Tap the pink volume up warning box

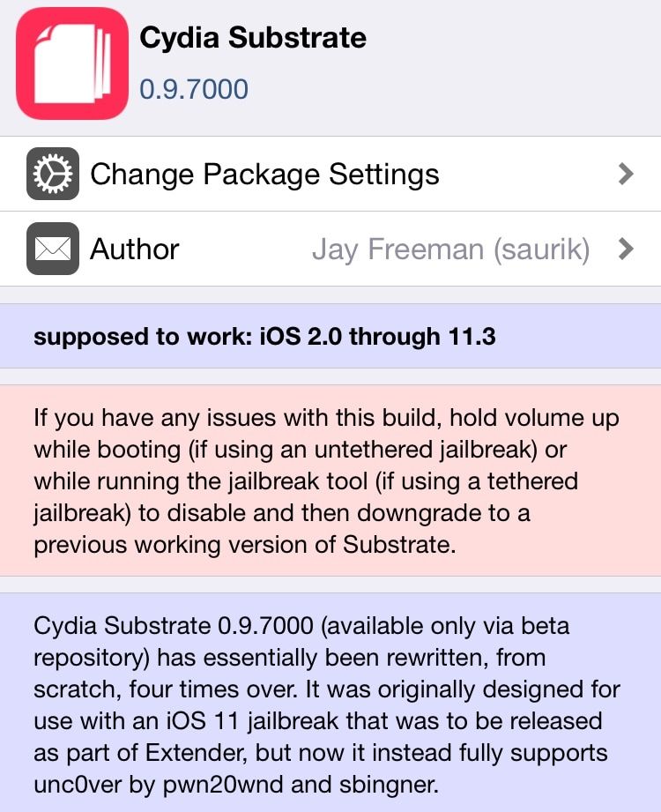(330, 480)
